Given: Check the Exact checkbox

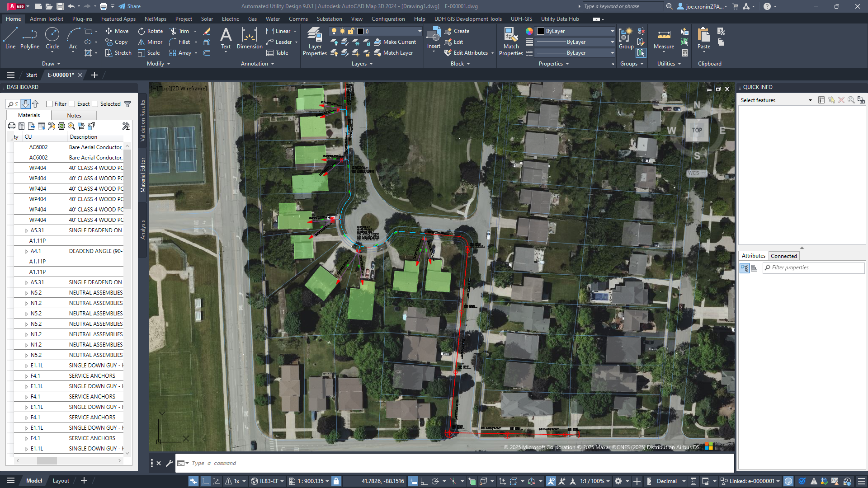Looking at the screenshot, I should [x=72, y=104].
